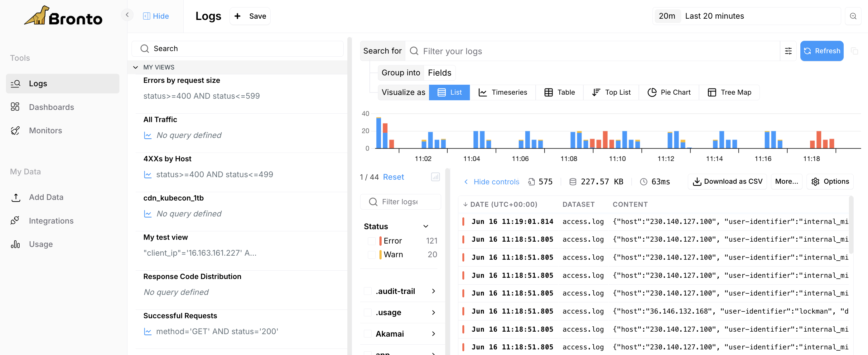868x355 pixels.
Task: Collapse sidebar with the chevron arrow icon
Action: 127,15
